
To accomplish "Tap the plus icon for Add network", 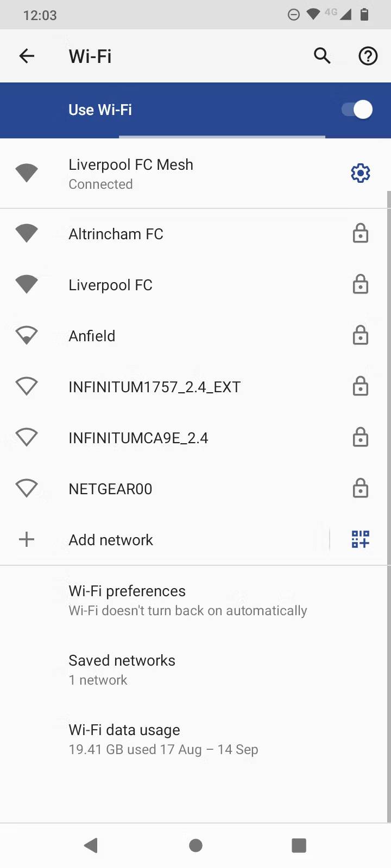I will [x=27, y=539].
